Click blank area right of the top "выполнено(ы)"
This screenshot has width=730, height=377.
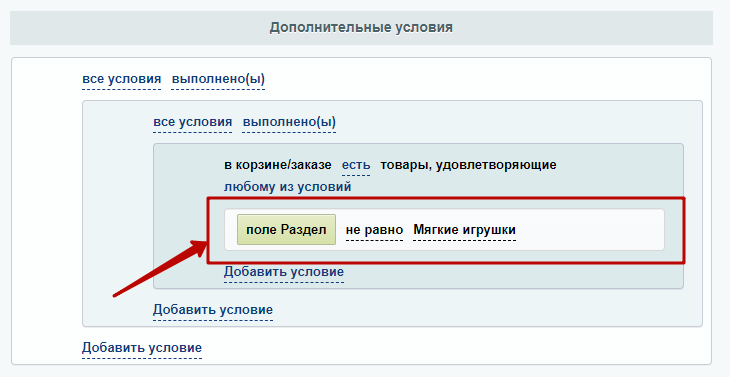pyautogui.click(x=484, y=79)
